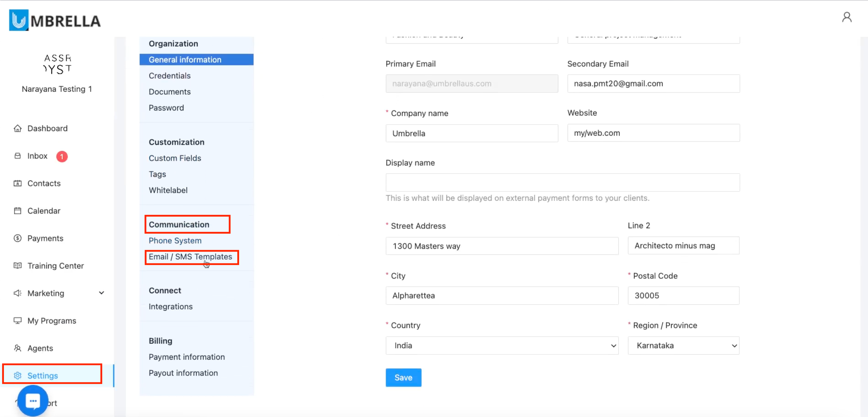Viewport: 868px width, 417px height.
Task: Click the Dashboard home icon
Action: tap(18, 128)
